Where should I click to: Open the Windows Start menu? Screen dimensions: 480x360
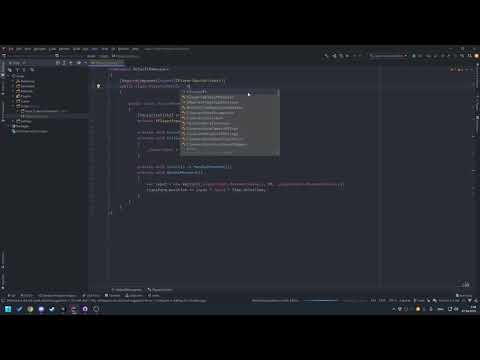pyautogui.click(x=8, y=309)
